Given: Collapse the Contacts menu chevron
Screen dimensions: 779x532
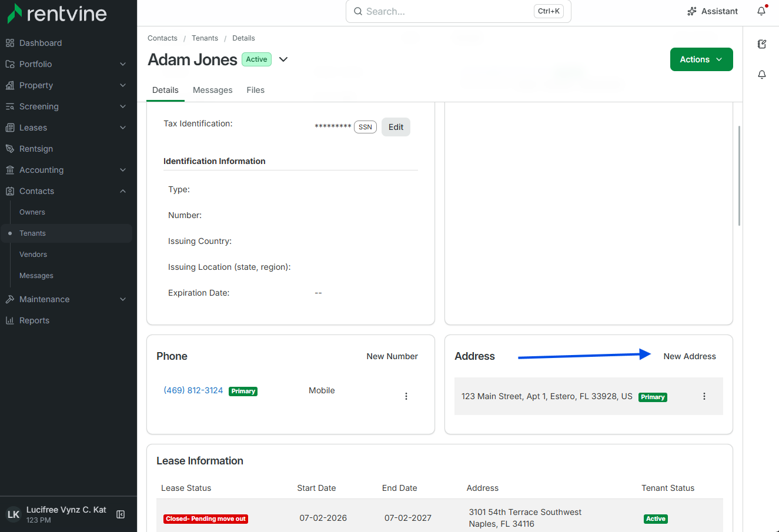Looking at the screenshot, I should (123, 191).
